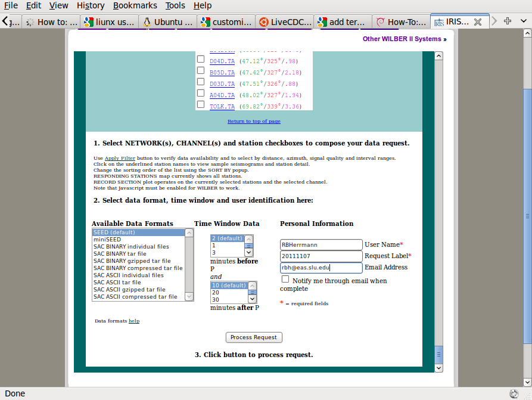Click the Request Label input field
Viewport: 532px width, 400px height.
tap(321, 256)
